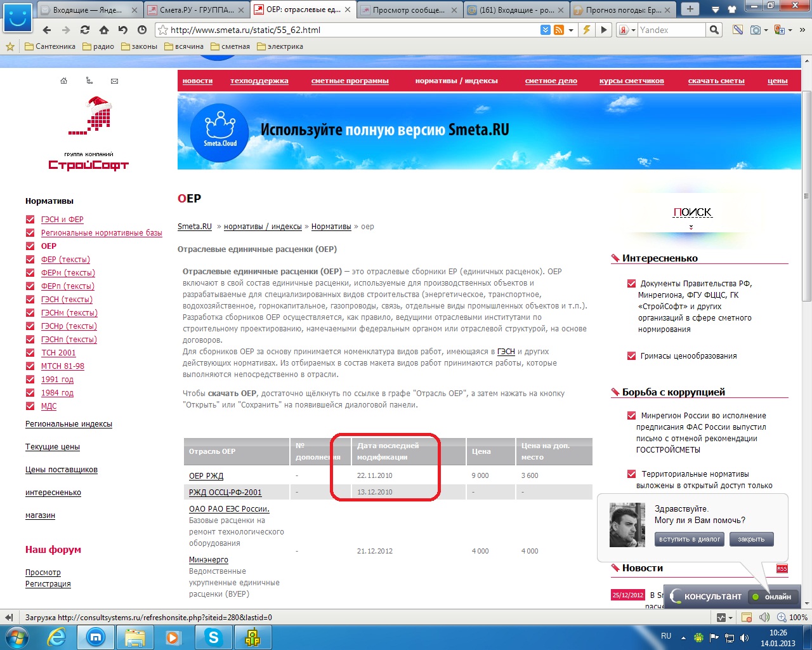The height and width of the screenshot is (650, 812).
Task: Click закрыть in chat popup
Action: tap(751, 539)
